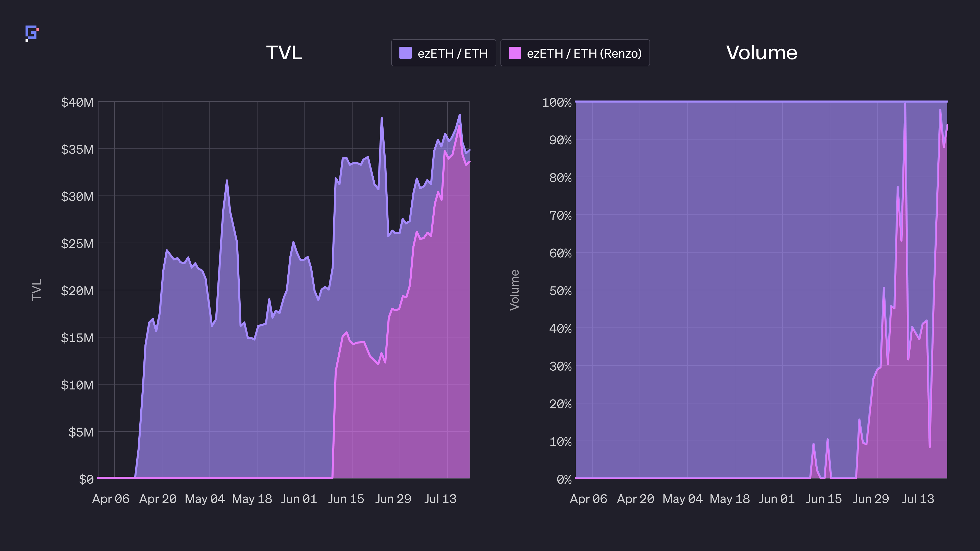Click the 100% label on the Volume axis

[557, 102]
